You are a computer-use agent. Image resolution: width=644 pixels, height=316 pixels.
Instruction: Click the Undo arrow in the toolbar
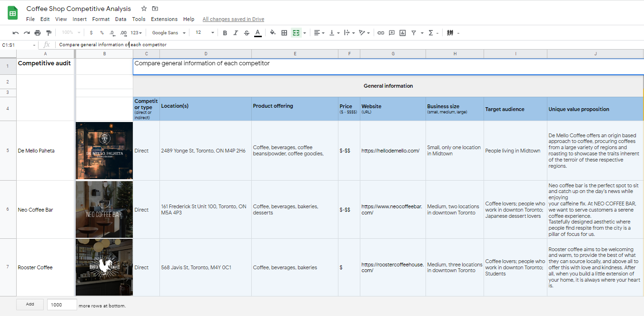tap(16, 33)
